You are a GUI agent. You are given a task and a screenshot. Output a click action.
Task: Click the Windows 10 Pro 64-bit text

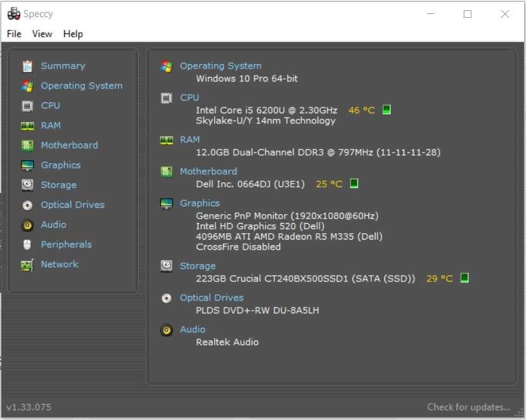click(247, 79)
